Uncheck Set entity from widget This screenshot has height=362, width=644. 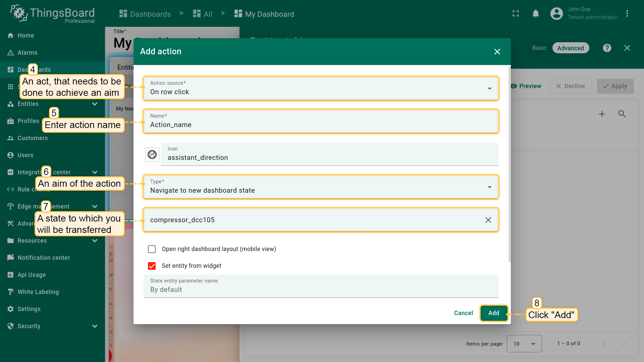(152, 266)
